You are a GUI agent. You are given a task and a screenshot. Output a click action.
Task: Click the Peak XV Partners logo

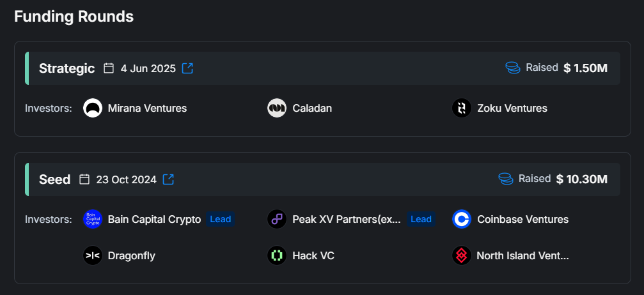click(276, 219)
